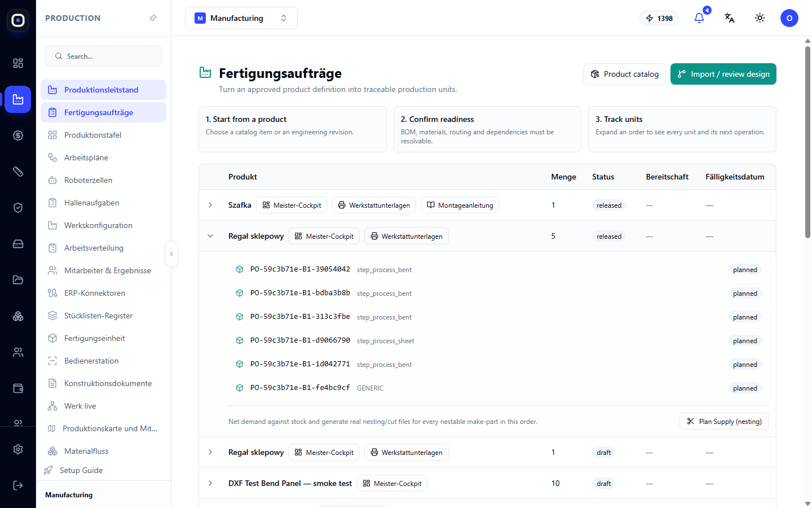The height and width of the screenshot is (508, 812).
Task: Open the wallet icon in left rail
Action: (x=18, y=388)
